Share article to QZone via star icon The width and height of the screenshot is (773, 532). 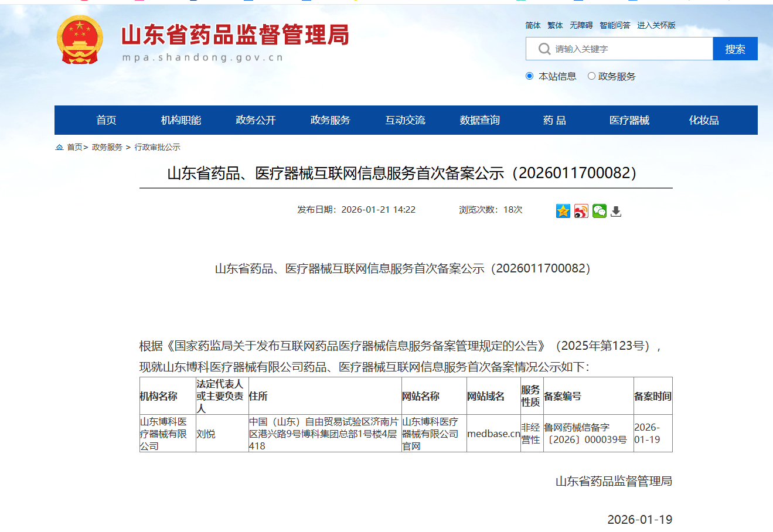(x=563, y=211)
